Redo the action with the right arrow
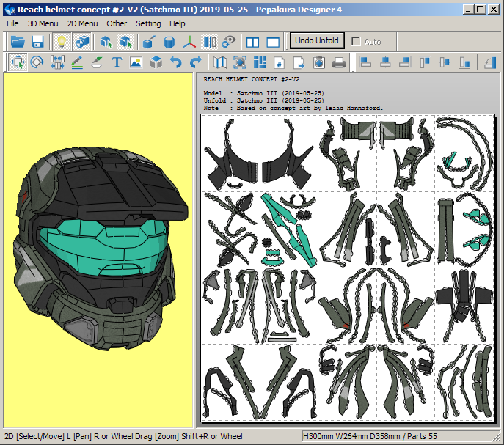504x445 pixels. click(196, 62)
